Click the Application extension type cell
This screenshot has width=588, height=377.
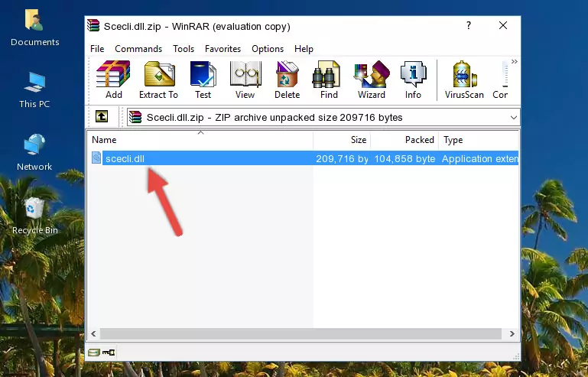coord(480,159)
